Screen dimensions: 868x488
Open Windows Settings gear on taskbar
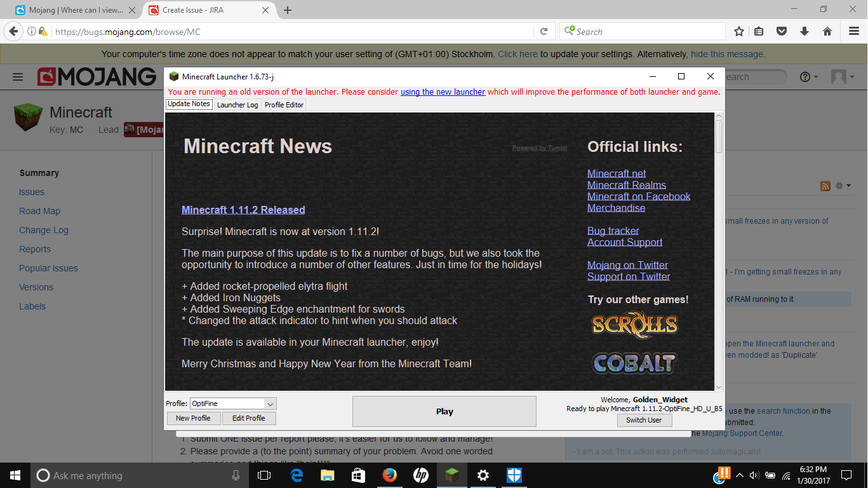tap(483, 475)
